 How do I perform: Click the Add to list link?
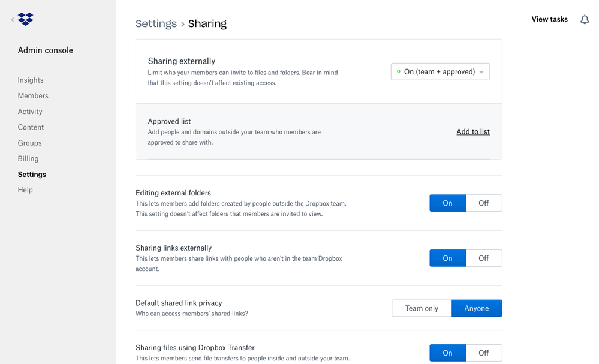(473, 131)
